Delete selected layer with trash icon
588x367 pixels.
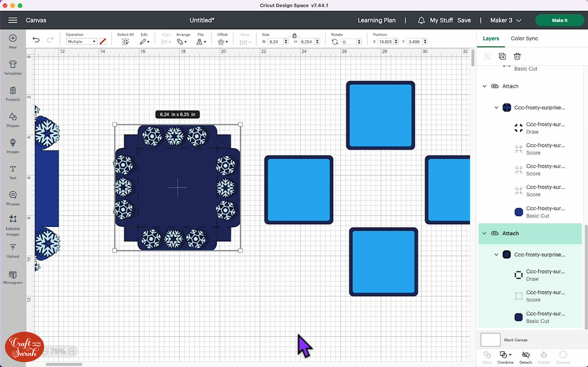point(517,56)
